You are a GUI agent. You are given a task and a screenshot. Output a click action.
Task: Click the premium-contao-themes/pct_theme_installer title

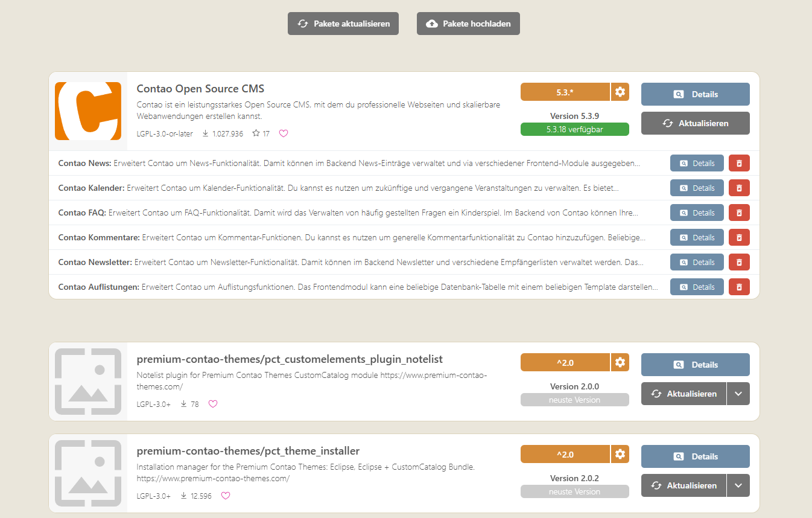[248, 451]
